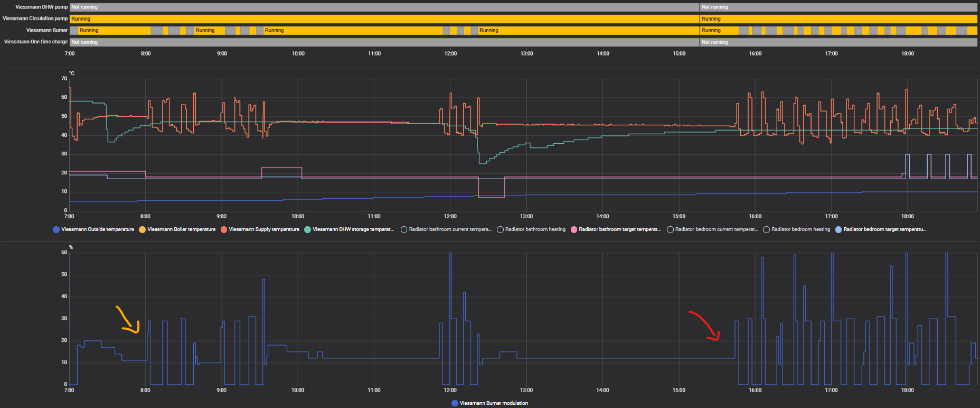This screenshot has width=980, height=408.
Task: Click 14:00 label on temperature chart axis
Action: pos(602,216)
